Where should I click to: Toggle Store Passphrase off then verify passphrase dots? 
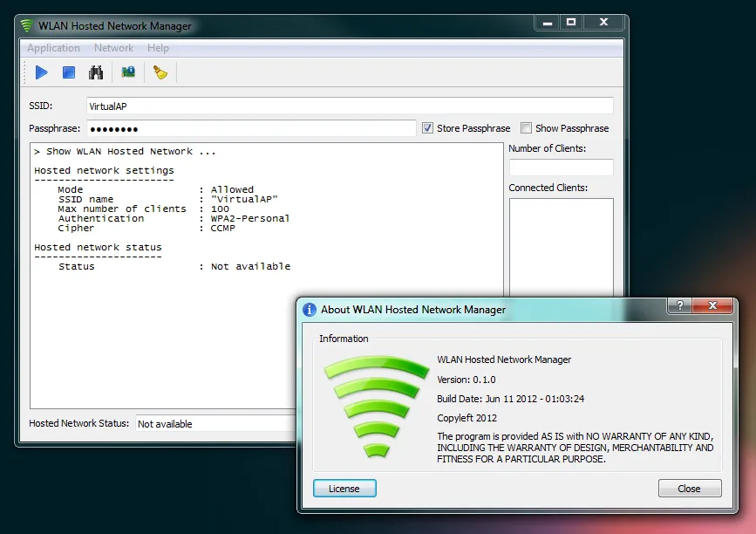427,127
